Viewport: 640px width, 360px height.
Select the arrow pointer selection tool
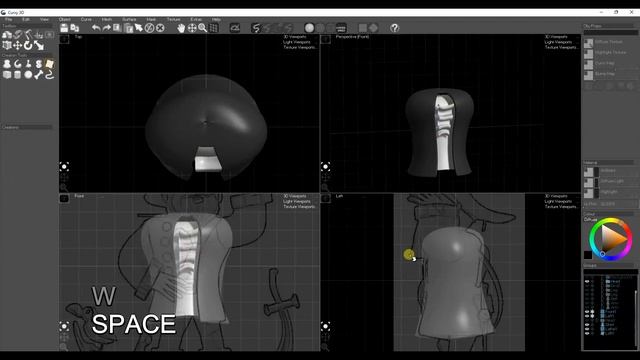(x=139, y=28)
